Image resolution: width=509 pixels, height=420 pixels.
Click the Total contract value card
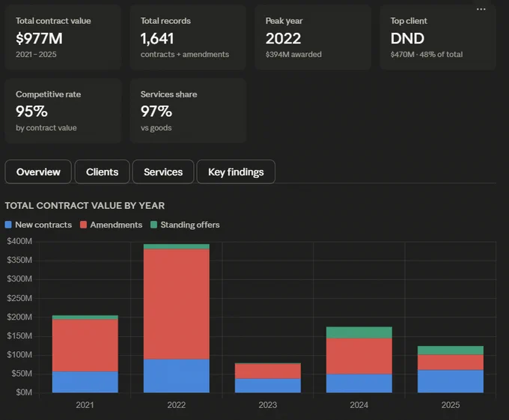click(x=63, y=37)
